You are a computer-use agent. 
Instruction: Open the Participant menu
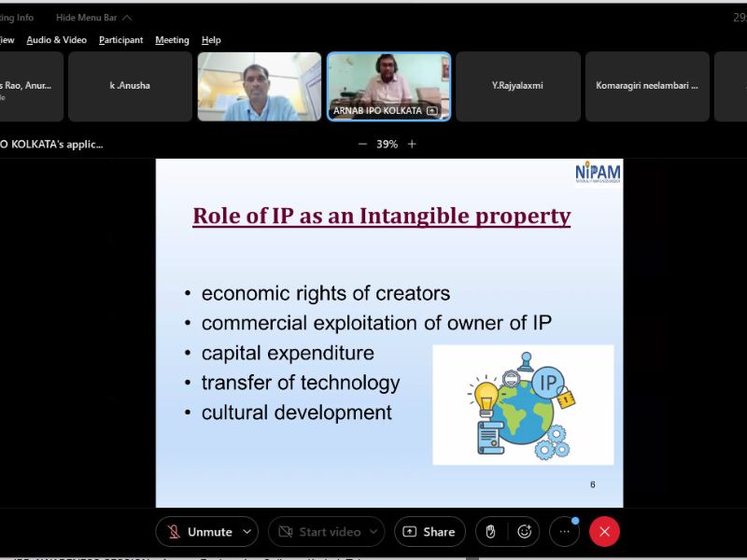click(x=121, y=40)
